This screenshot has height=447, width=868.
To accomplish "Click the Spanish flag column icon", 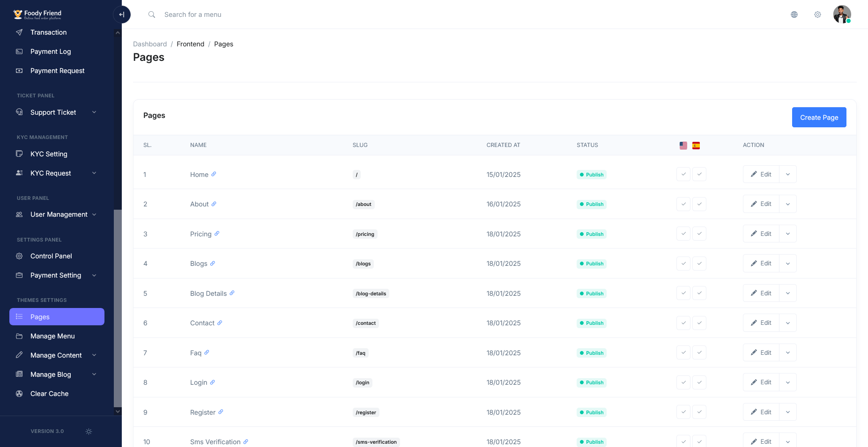I will pyautogui.click(x=696, y=146).
